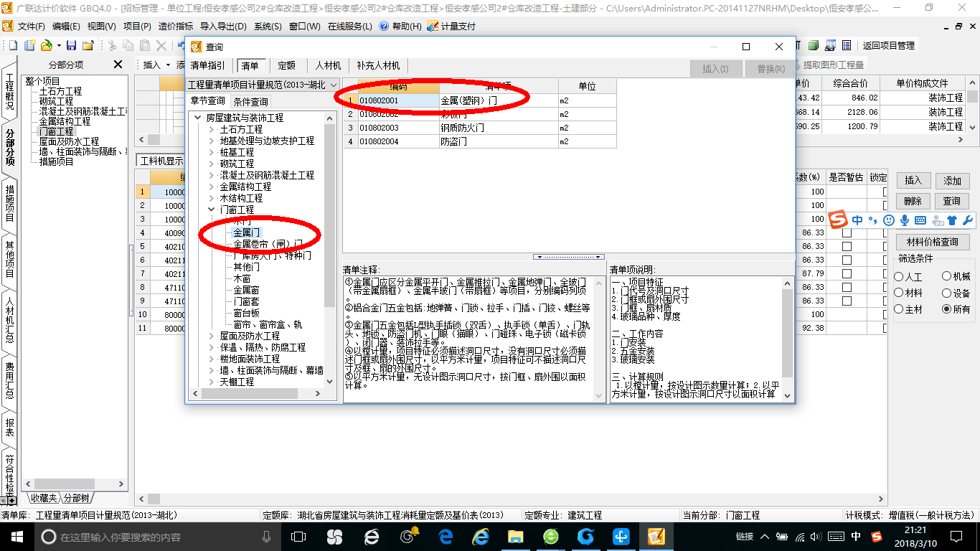Click the Sogou microphone voice input icon

(905, 220)
